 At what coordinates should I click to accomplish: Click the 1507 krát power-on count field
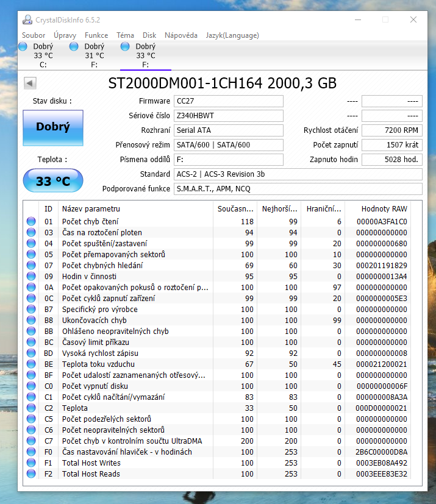pos(392,145)
